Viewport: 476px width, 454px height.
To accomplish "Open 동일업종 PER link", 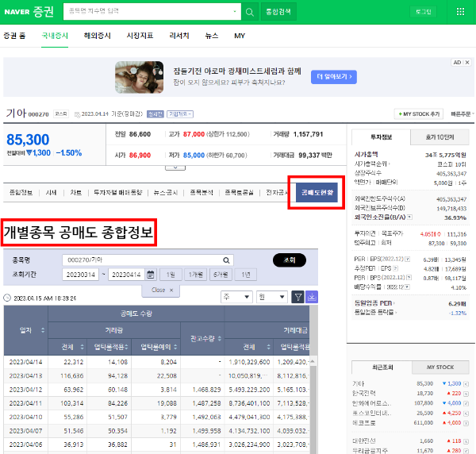I will click(x=374, y=303).
